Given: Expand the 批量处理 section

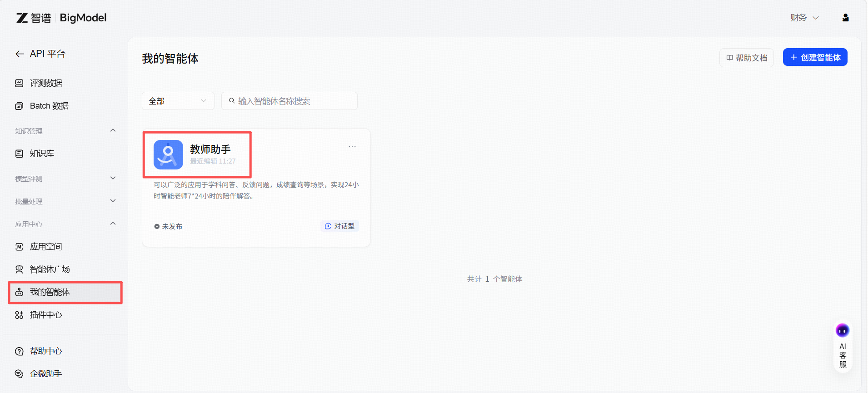Looking at the screenshot, I should (x=113, y=201).
